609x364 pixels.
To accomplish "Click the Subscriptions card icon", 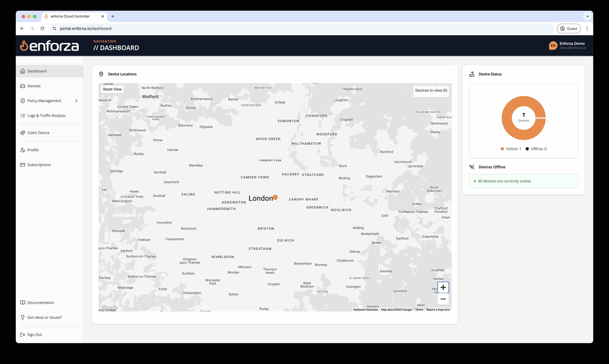I will pos(23,165).
